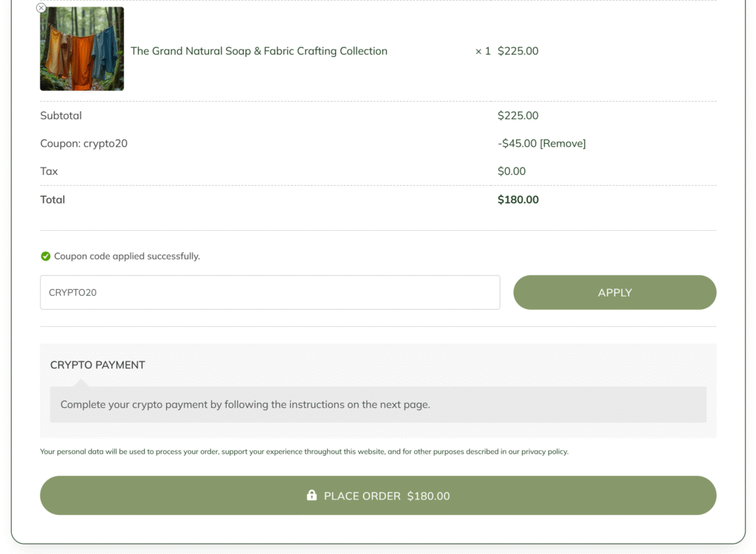Click the bold Total amount $180.00
The image size is (756, 554).
pyautogui.click(x=518, y=199)
